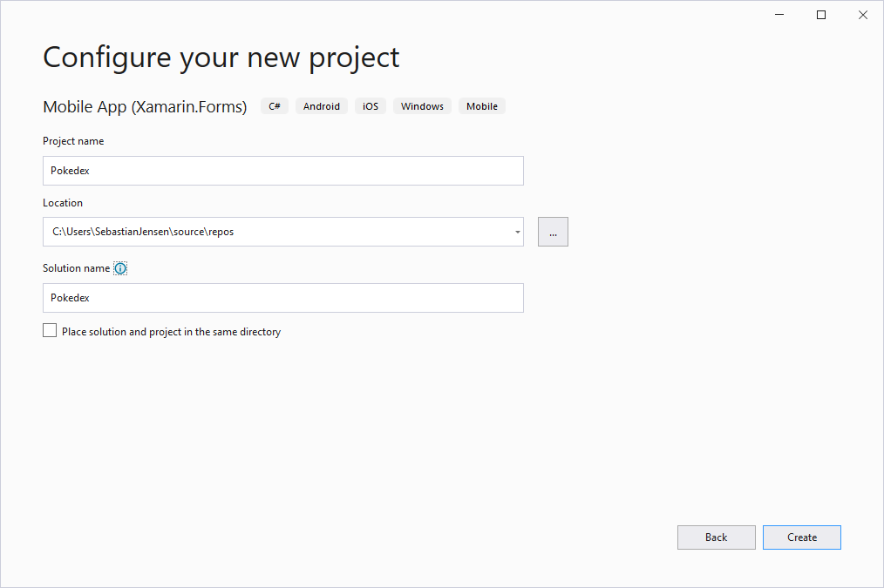Enable Place solution and project in same directory

(x=50, y=331)
